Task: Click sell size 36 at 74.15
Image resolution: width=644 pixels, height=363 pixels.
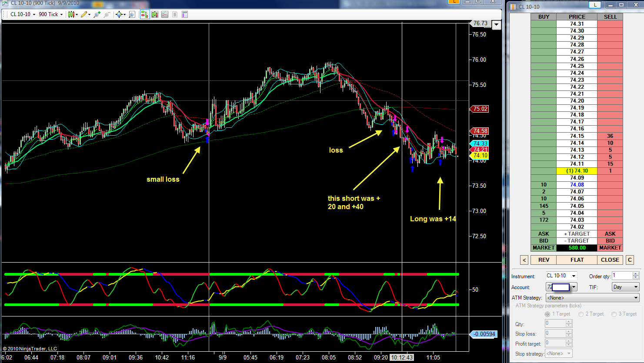Action: click(x=610, y=136)
